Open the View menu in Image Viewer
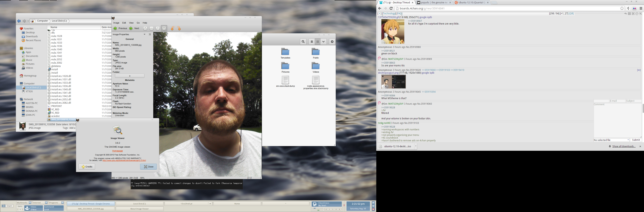The height and width of the screenshot is (212, 644). 131,23
